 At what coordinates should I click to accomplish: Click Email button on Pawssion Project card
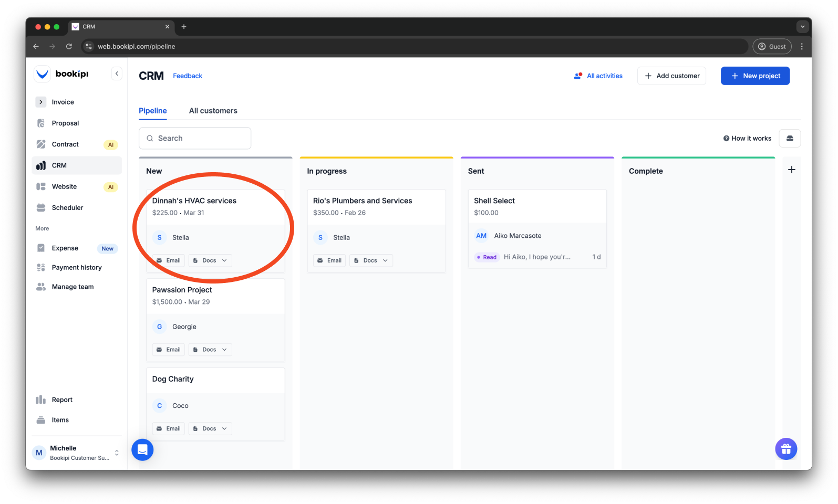pyautogui.click(x=168, y=350)
